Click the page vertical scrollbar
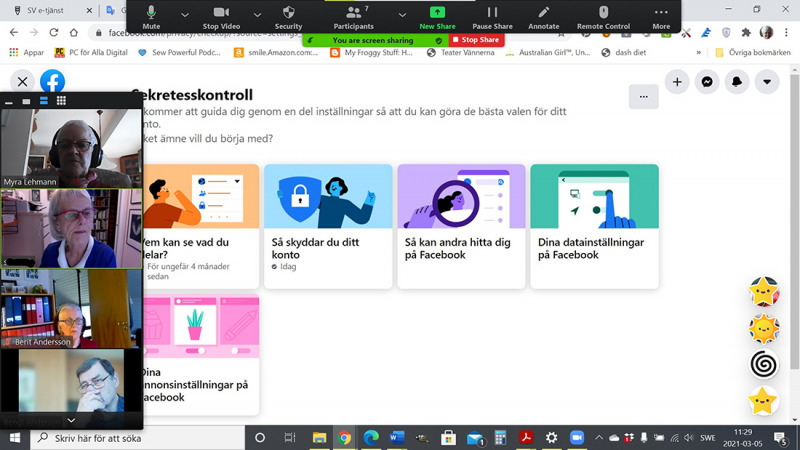The width and height of the screenshot is (800, 450). click(x=795, y=222)
